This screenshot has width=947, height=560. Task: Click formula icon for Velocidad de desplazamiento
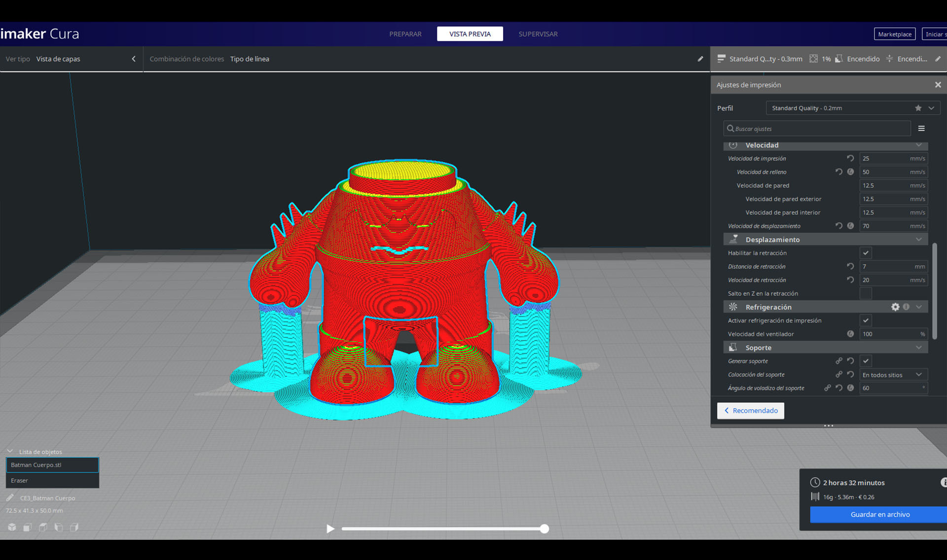tap(850, 226)
